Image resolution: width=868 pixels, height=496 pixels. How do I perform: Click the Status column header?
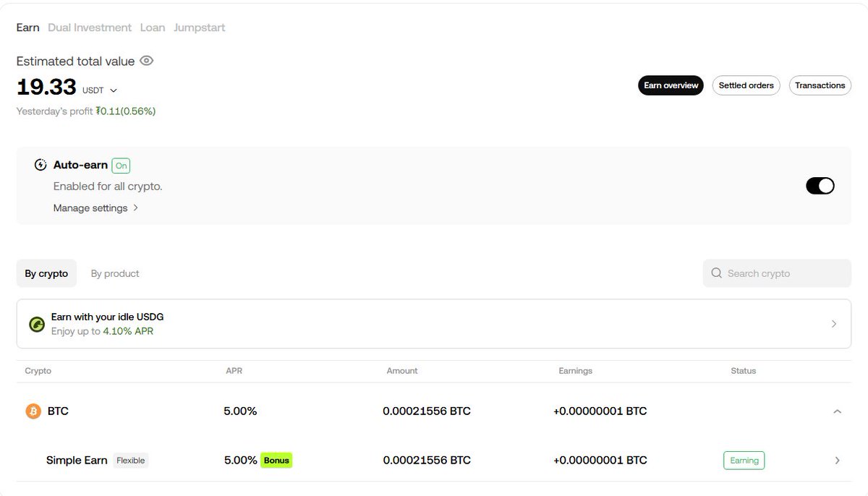(x=744, y=371)
